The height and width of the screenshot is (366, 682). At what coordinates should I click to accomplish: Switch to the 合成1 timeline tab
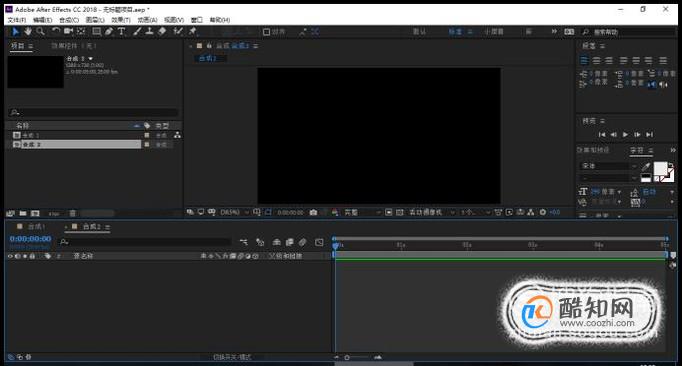click(36, 227)
